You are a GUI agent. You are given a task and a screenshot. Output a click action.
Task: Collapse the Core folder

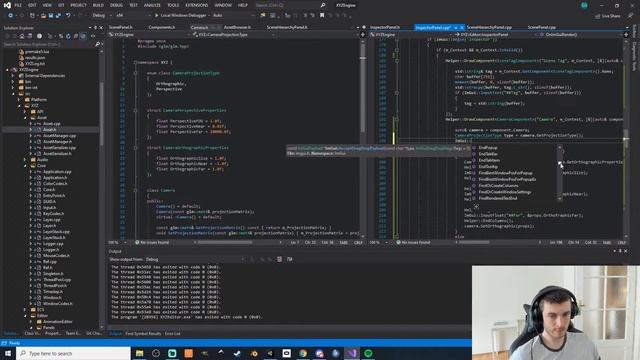25,166
